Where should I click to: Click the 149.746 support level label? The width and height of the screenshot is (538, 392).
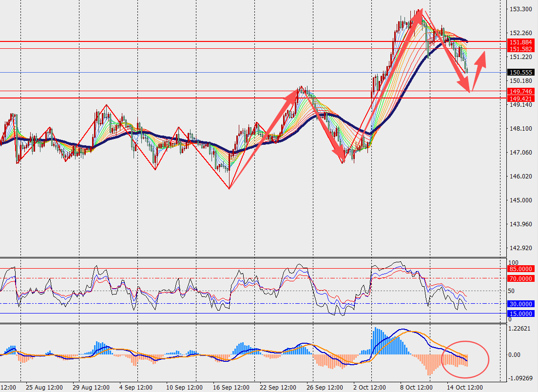tap(520, 91)
